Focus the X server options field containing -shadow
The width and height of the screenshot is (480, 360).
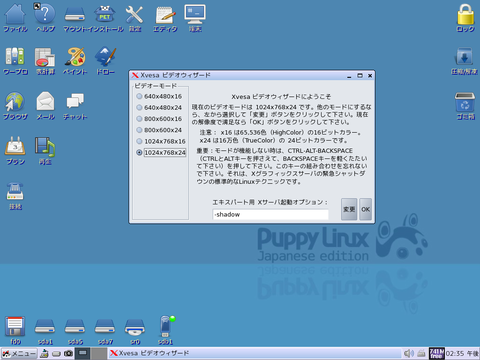pyautogui.click(x=270, y=214)
